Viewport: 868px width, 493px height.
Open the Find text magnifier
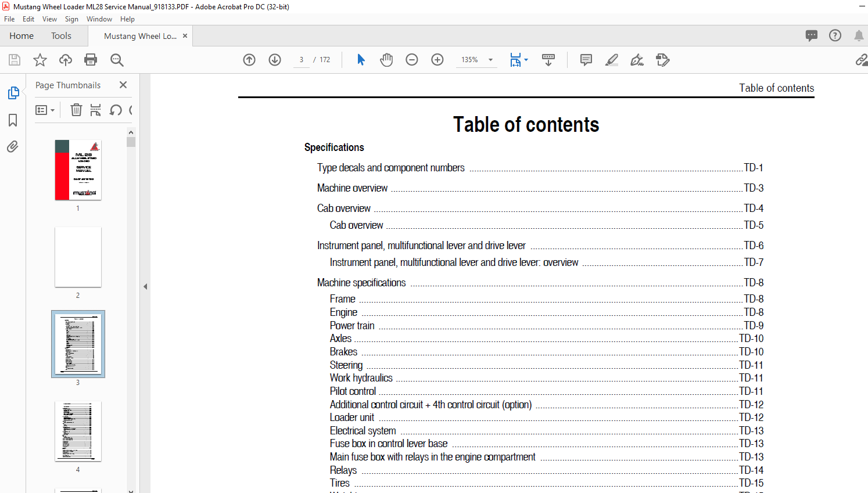pyautogui.click(x=117, y=60)
